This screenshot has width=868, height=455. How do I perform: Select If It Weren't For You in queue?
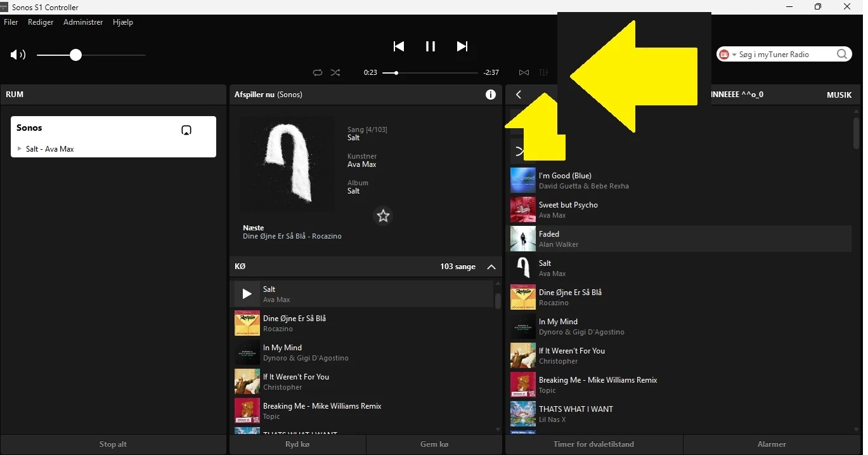pyautogui.click(x=363, y=382)
